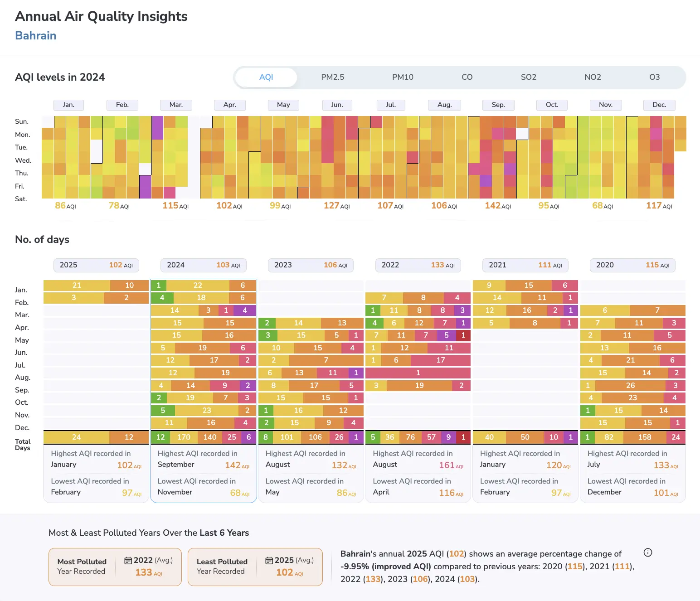
Task: Select the Jun. month label in heatmap
Action: (x=337, y=105)
